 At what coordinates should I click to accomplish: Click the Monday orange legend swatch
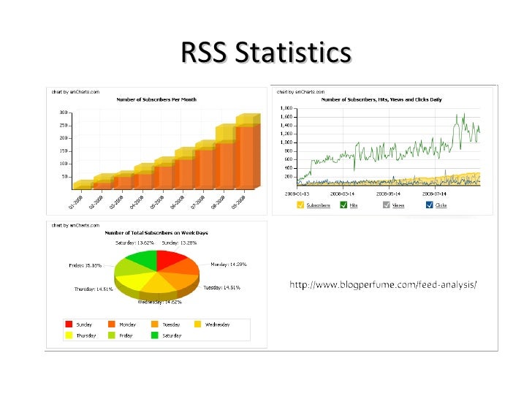pyautogui.click(x=112, y=324)
